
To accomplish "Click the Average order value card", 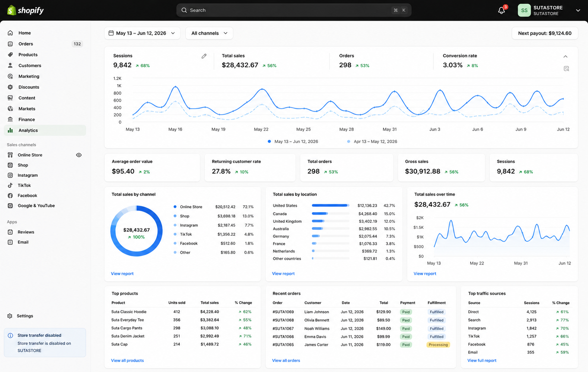I will (152, 168).
